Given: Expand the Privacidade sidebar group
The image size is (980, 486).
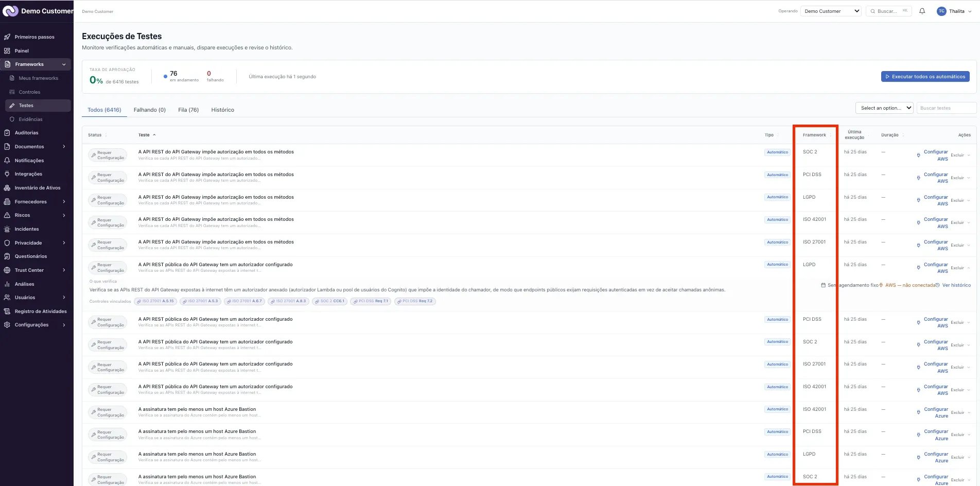Looking at the screenshot, I should click(64, 243).
